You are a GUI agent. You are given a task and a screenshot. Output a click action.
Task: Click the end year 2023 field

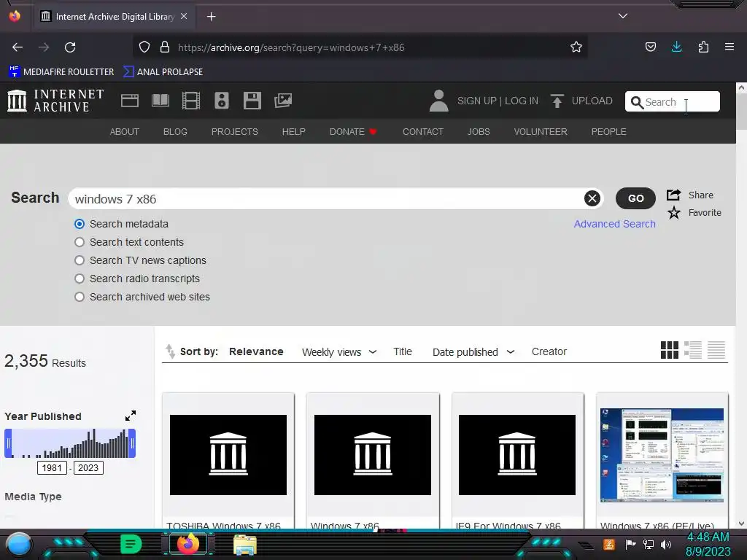(x=88, y=467)
